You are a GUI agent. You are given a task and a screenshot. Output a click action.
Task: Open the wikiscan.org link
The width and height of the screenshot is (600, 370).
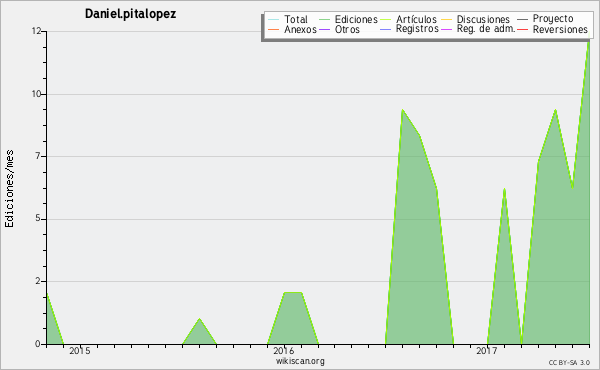[300, 361]
